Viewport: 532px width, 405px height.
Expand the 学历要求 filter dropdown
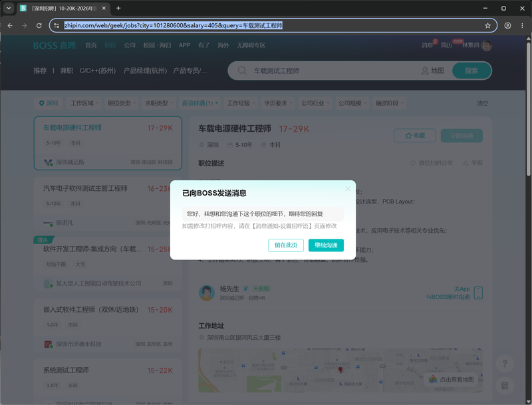[x=278, y=103]
